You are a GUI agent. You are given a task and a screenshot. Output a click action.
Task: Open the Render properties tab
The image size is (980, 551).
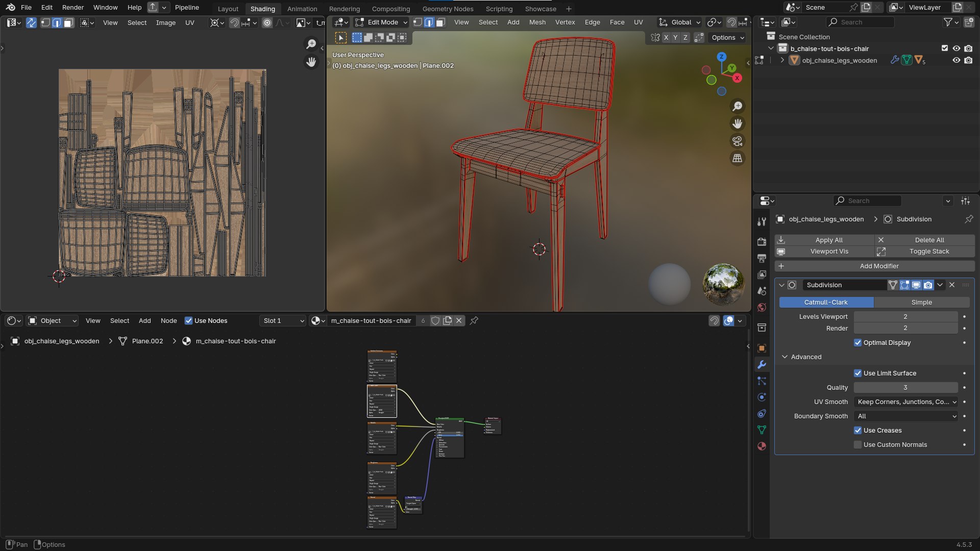click(762, 241)
